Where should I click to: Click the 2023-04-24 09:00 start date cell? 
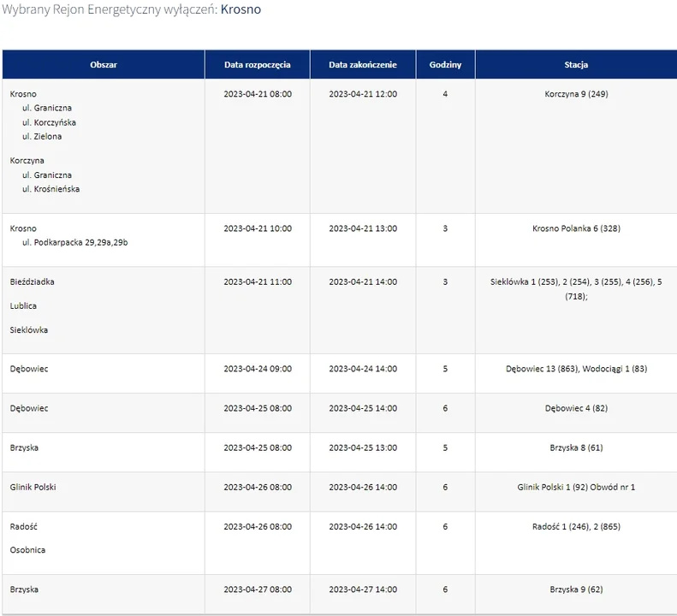(258, 369)
